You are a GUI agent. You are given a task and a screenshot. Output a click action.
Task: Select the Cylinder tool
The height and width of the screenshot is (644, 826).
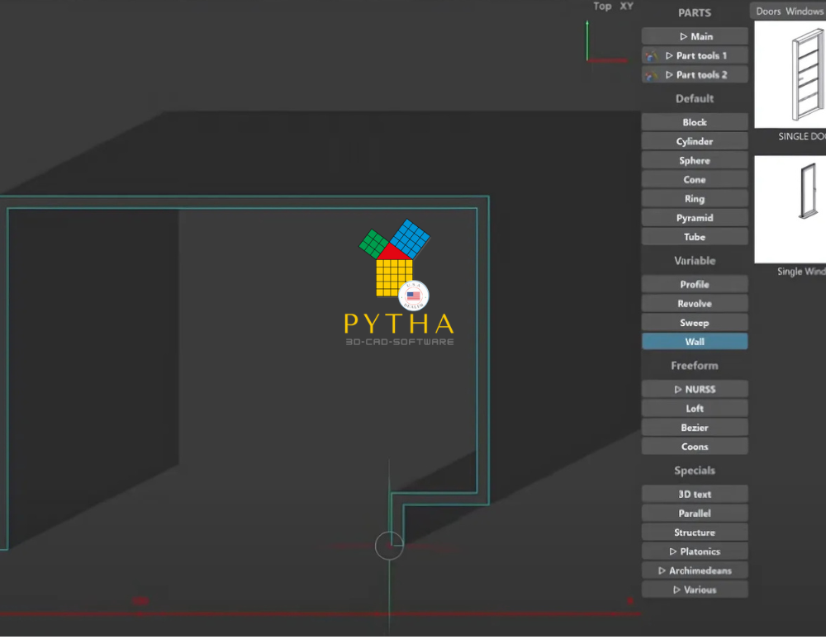tap(694, 140)
